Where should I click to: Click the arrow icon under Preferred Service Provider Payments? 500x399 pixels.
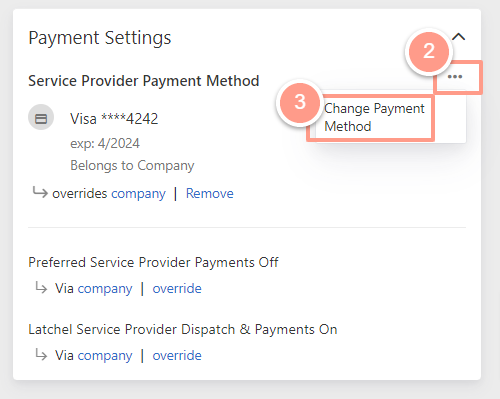pyautogui.click(x=41, y=288)
